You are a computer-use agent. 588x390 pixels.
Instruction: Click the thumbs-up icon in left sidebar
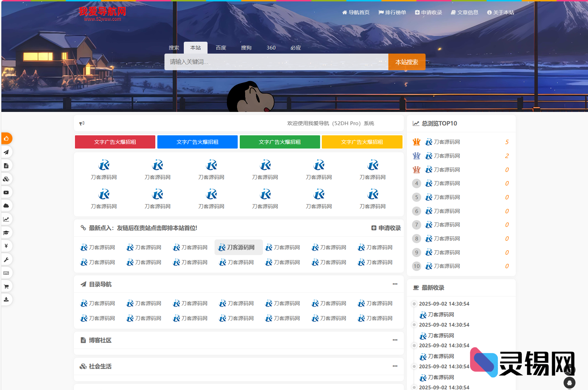6,138
